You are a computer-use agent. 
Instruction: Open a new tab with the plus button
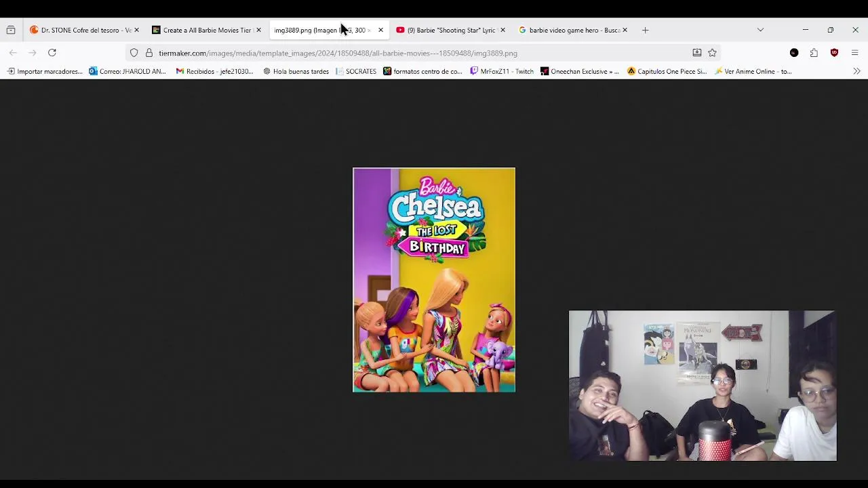coord(646,30)
